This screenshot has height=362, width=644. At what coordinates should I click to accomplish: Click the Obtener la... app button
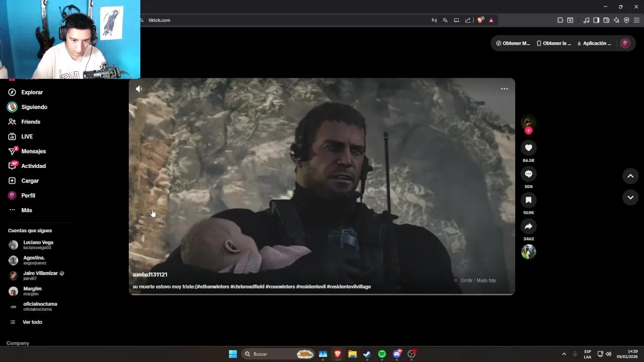click(x=554, y=43)
